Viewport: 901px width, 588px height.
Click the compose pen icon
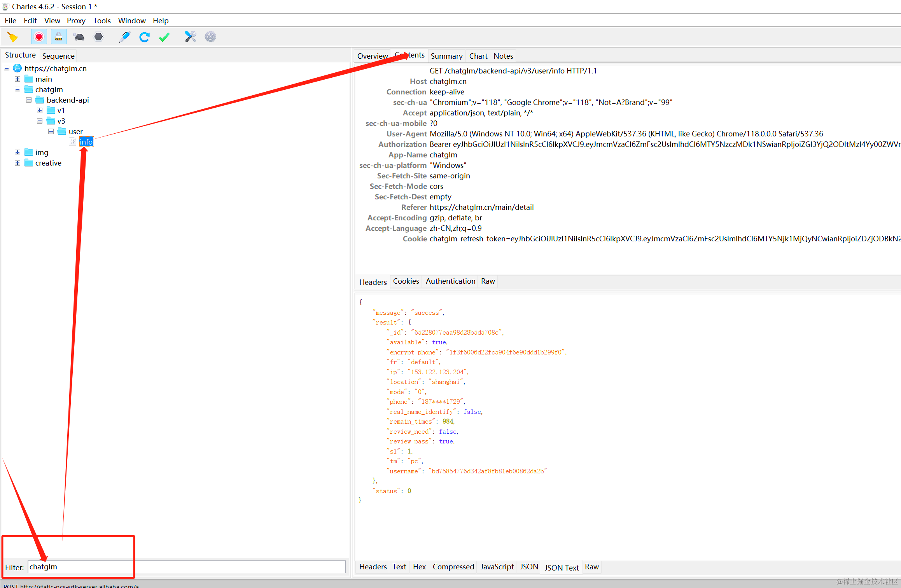(x=124, y=37)
